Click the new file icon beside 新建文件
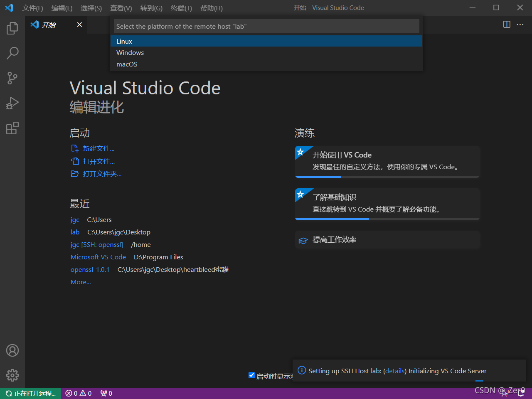This screenshot has width=532, height=399. tap(75, 148)
